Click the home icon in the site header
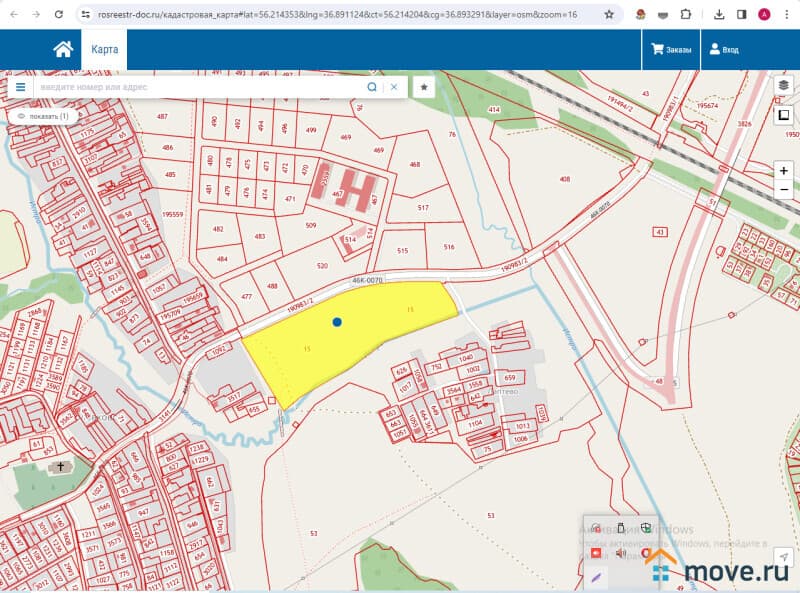Screen dimensions: 800x593 coord(63,49)
